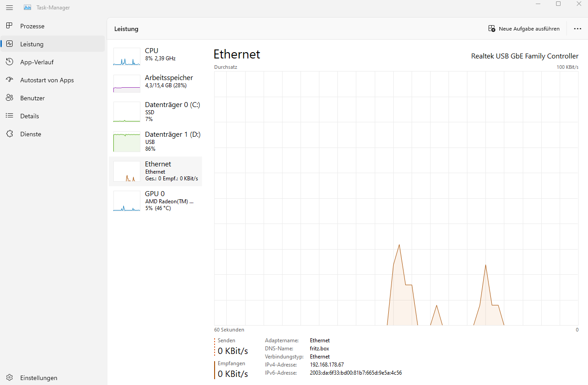Select the Leistung page
The width and height of the screenshot is (588, 385).
tap(53, 44)
